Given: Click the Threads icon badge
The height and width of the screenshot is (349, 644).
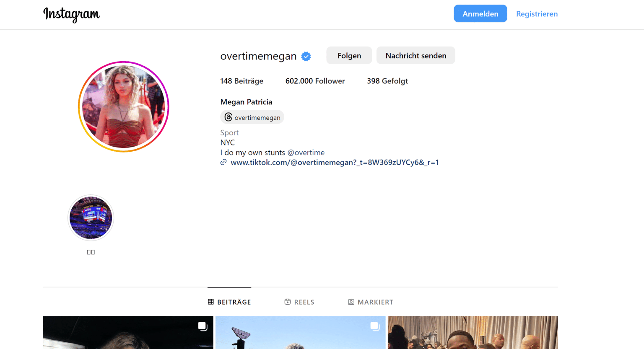Looking at the screenshot, I should point(228,117).
